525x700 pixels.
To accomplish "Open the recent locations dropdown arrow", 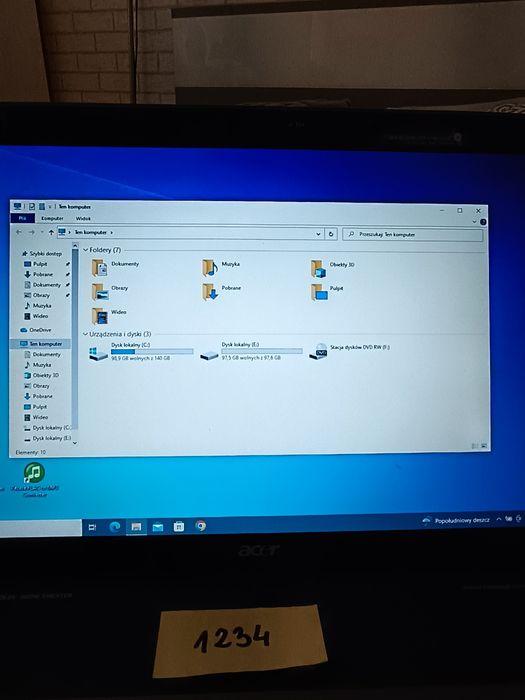I will point(42,232).
